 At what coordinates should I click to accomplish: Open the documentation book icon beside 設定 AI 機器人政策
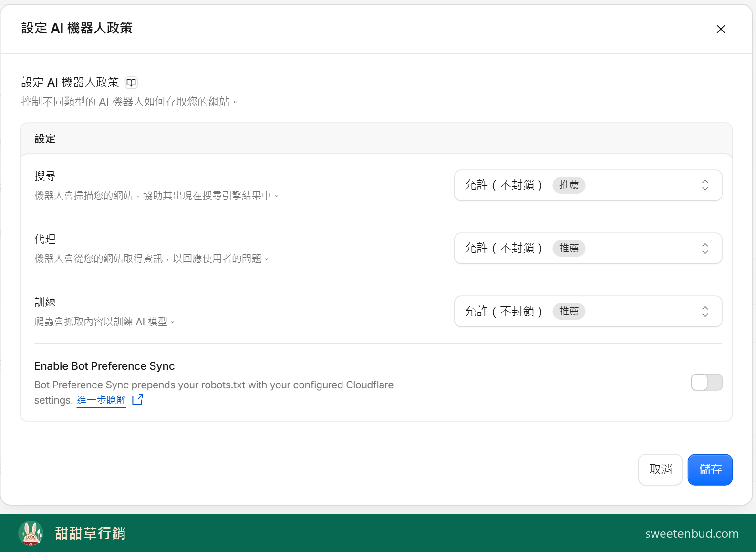pyautogui.click(x=131, y=83)
